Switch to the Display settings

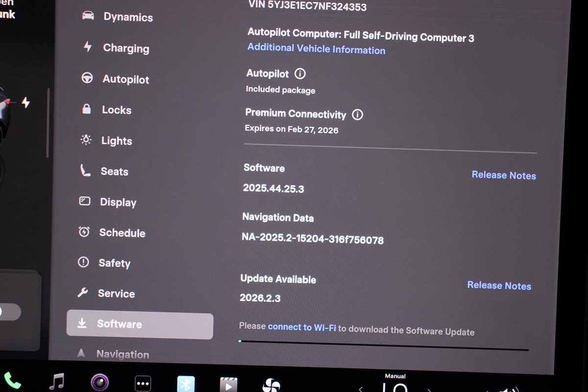click(x=118, y=202)
